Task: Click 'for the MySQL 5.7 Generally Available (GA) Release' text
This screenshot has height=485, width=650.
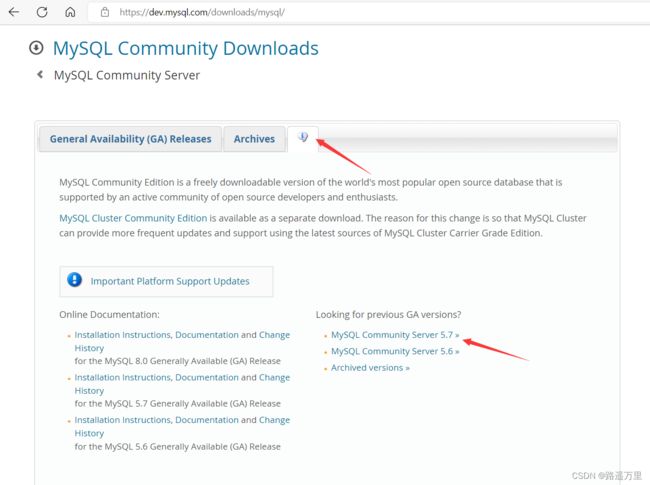Action: click(177, 403)
